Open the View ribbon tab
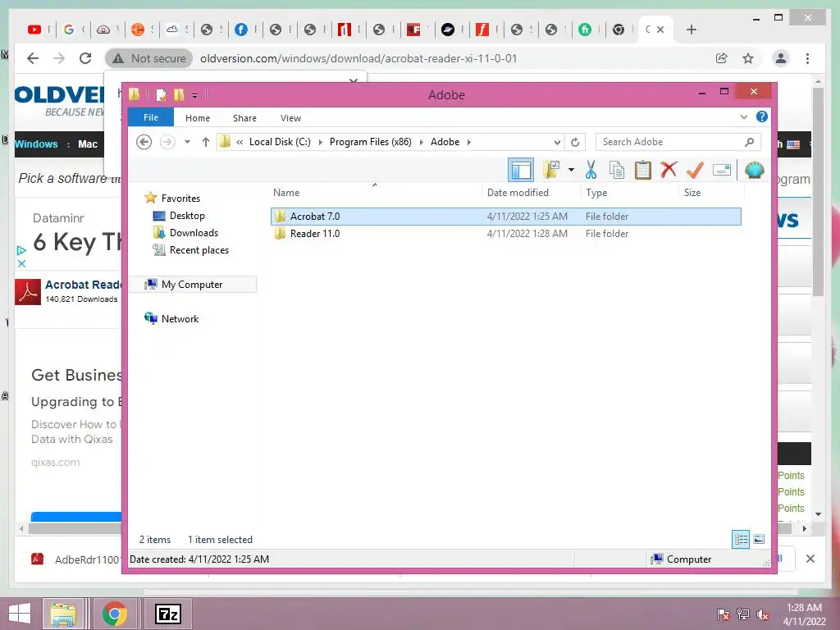Screen dimensions: 840x630 290,118
